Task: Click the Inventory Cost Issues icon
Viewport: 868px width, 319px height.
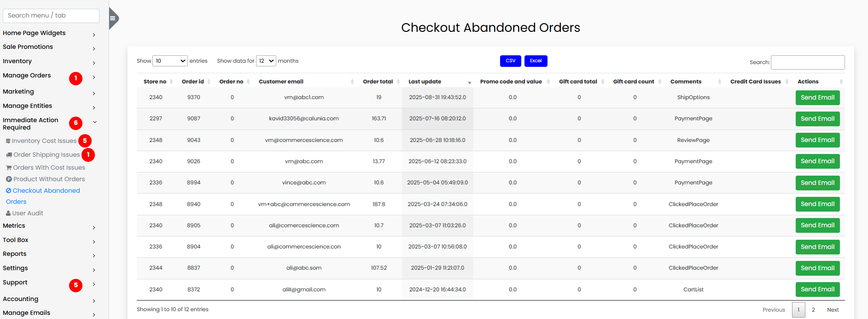Action: [x=8, y=141]
